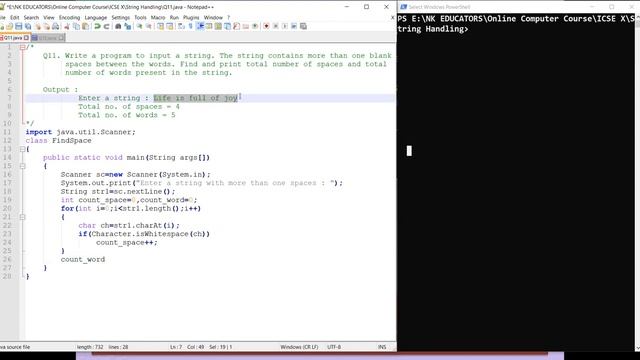This screenshot has height=360, width=640.
Task: Click the Redo arrow icon
Action: (107, 27)
